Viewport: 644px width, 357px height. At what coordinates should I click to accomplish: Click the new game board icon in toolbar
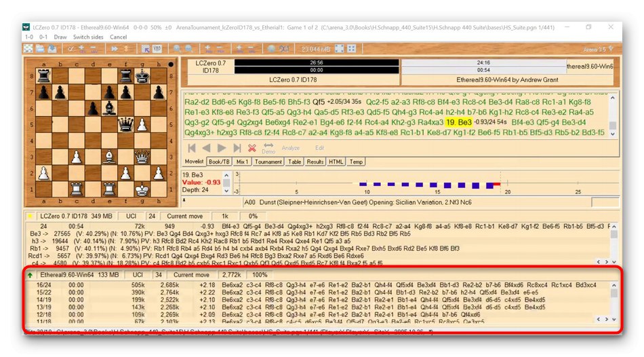[28, 49]
